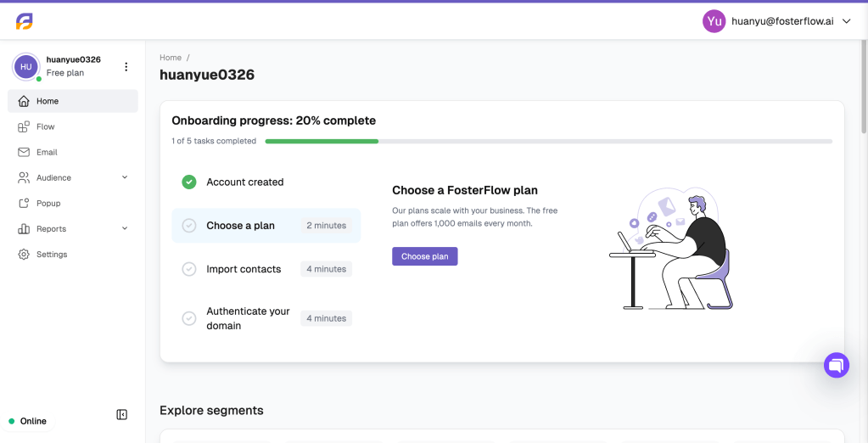Image resolution: width=868 pixels, height=443 pixels.
Task: Click the Settings gear icon
Action: pyautogui.click(x=23, y=254)
